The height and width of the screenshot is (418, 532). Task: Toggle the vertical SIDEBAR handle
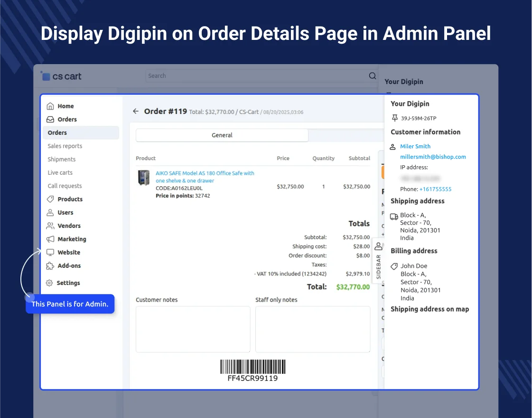pos(378,260)
